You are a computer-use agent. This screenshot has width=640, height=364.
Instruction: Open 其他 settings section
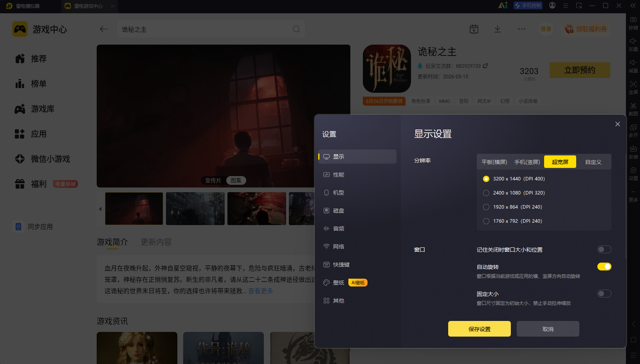click(357, 301)
